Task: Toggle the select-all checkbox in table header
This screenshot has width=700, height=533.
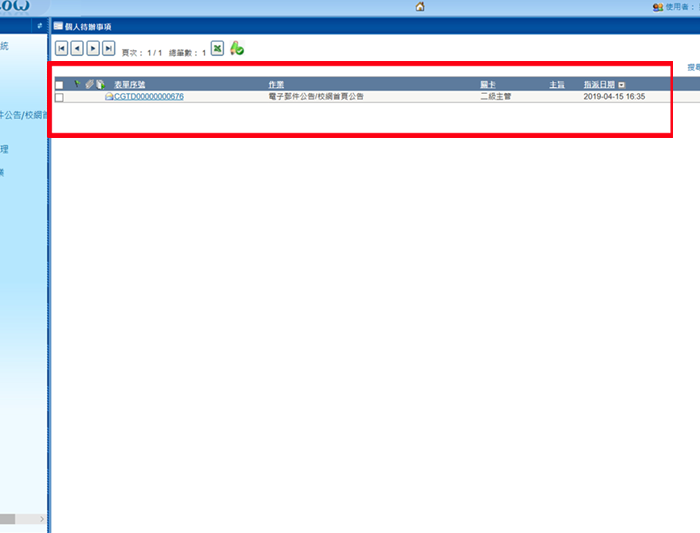Action: [x=60, y=85]
